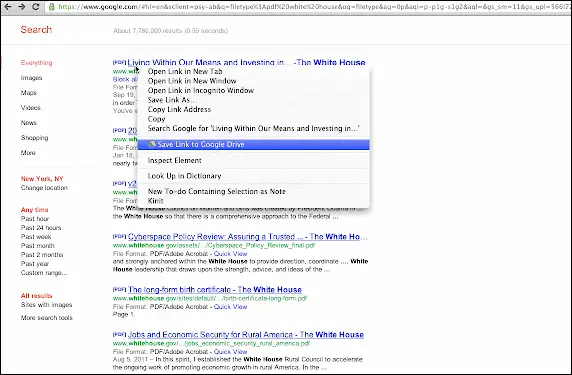The width and height of the screenshot is (572, 375).
Task: Expand More search categories
Action: point(28,152)
